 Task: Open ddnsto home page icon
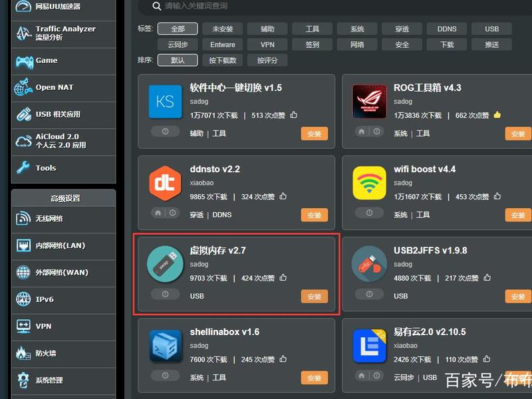tap(158, 213)
